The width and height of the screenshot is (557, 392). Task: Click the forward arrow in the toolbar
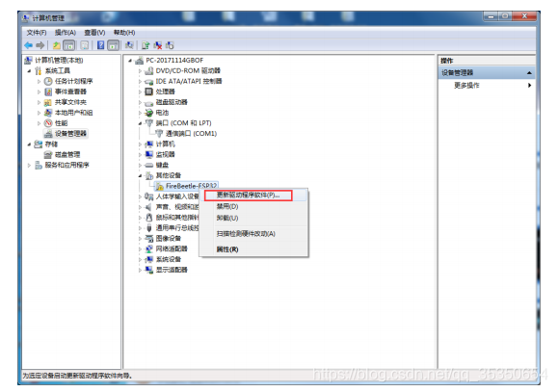click(x=40, y=45)
